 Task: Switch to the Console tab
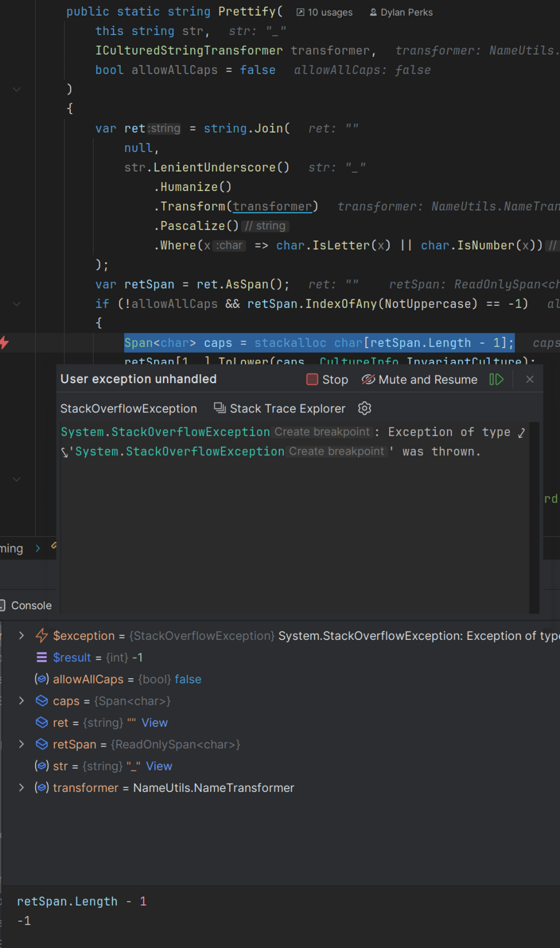(27, 605)
